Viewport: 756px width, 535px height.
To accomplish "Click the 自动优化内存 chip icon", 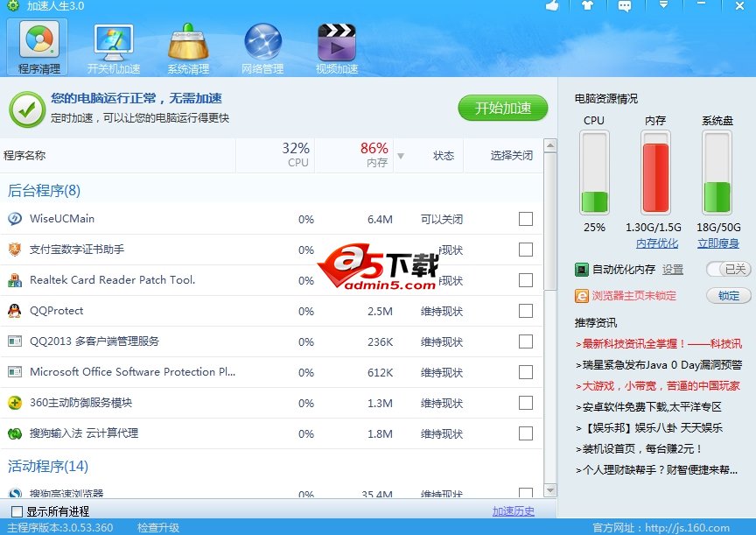I will tap(582, 269).
